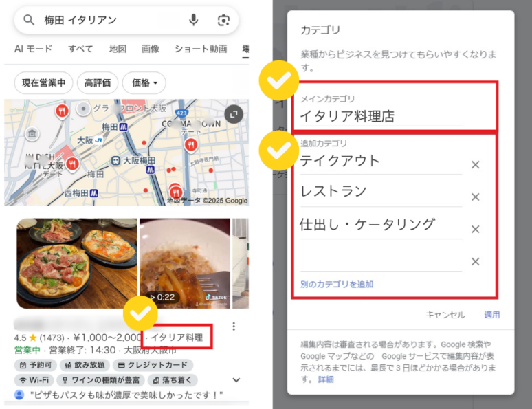Expand the map to fullscreen
Screen dimensions: 532x409
[x=234, y=114]
